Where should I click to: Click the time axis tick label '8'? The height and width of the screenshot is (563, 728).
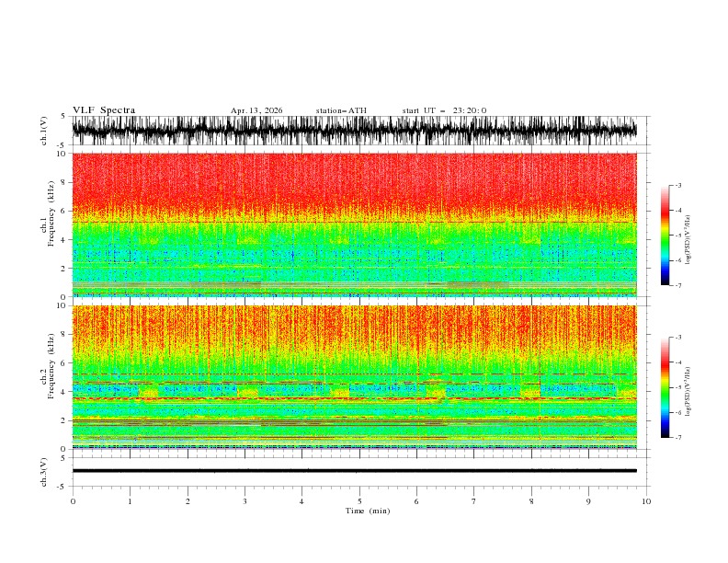point(531,501)
